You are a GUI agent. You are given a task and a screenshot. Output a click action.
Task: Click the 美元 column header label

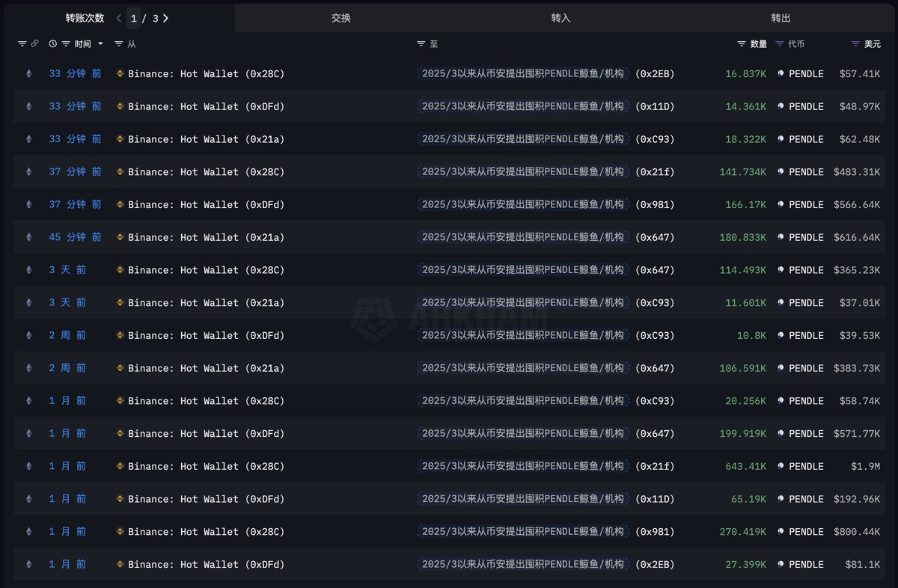click(x=873, y=44)
